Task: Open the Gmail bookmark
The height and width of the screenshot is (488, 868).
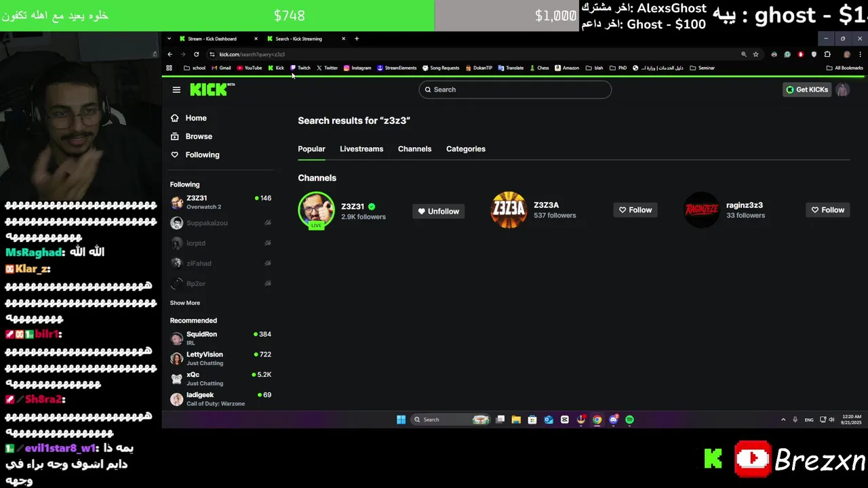Action: (221, 68)
